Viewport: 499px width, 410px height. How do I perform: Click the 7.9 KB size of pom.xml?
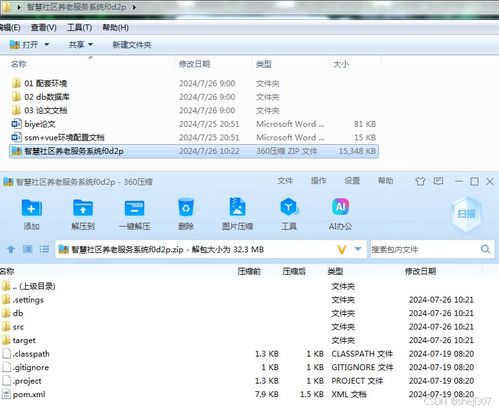pos(267,394)
